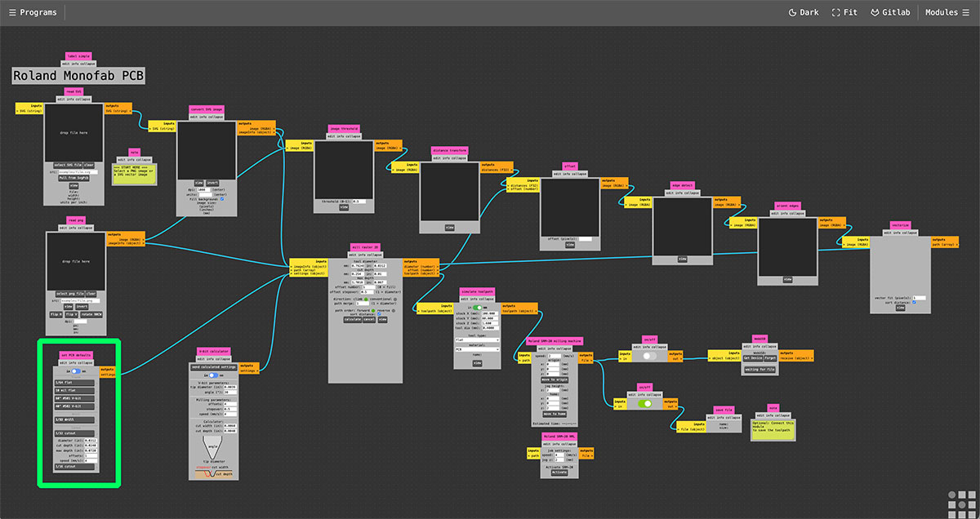980x519 pixels.
Task: Toggle fill background checkbox in convert SVG image
Action: 222,198
